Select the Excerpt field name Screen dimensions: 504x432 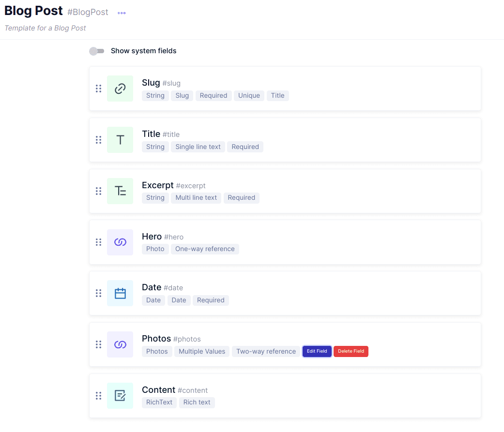tap(157, 185)
